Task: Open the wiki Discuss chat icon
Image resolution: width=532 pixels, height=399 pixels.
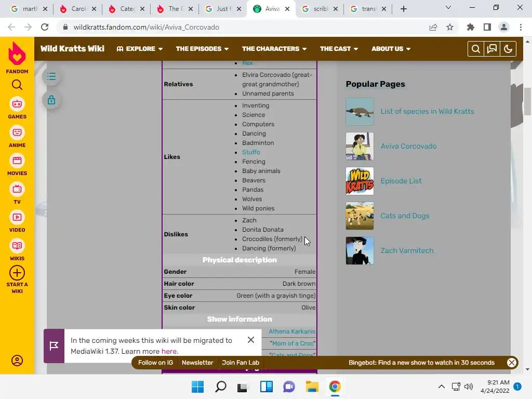Action: 492,49
